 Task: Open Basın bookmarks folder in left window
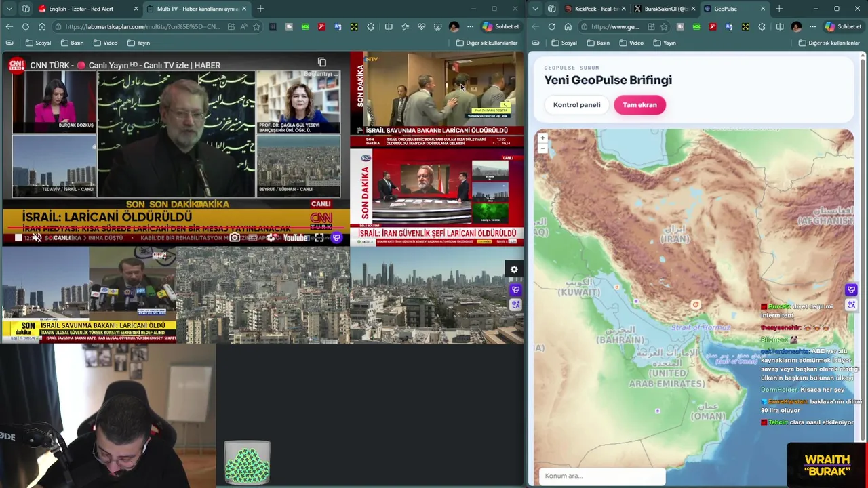click(72, 43)
